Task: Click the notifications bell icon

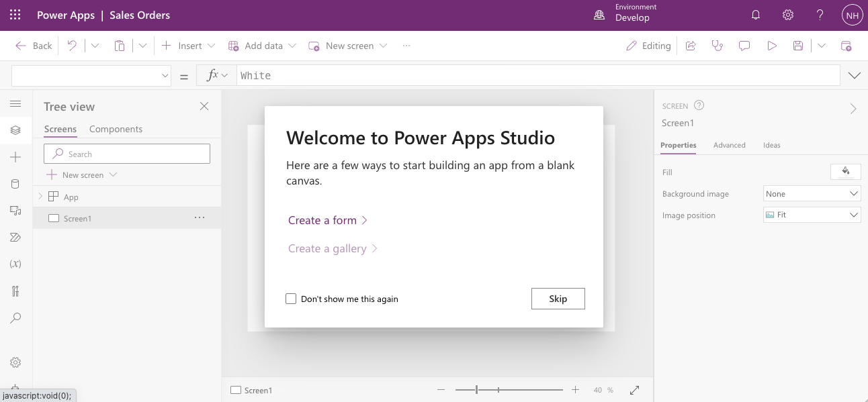Action: click(756, 15)
